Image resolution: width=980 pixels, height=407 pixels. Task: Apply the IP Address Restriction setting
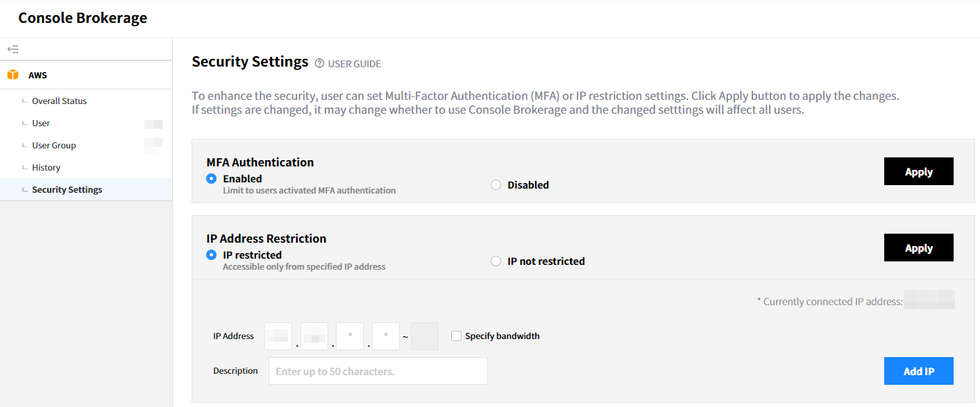click(x=918, y=248)
